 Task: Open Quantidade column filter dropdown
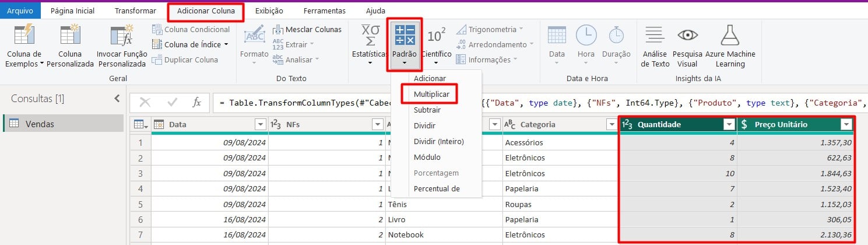point(729,124)
